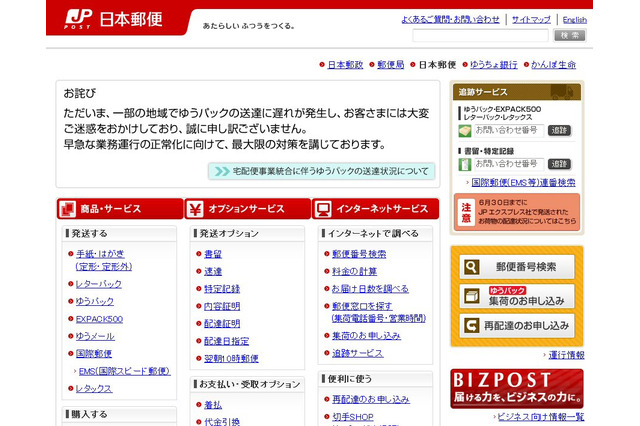
Task: Open the 国際郵便 link under 発送する
Action: (93, 354)
